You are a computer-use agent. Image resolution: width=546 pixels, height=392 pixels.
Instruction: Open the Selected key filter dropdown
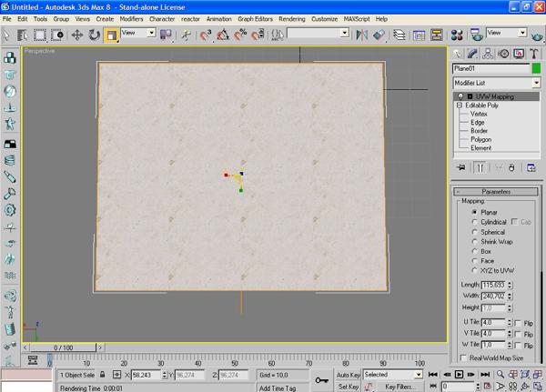(x=419, y=375)
